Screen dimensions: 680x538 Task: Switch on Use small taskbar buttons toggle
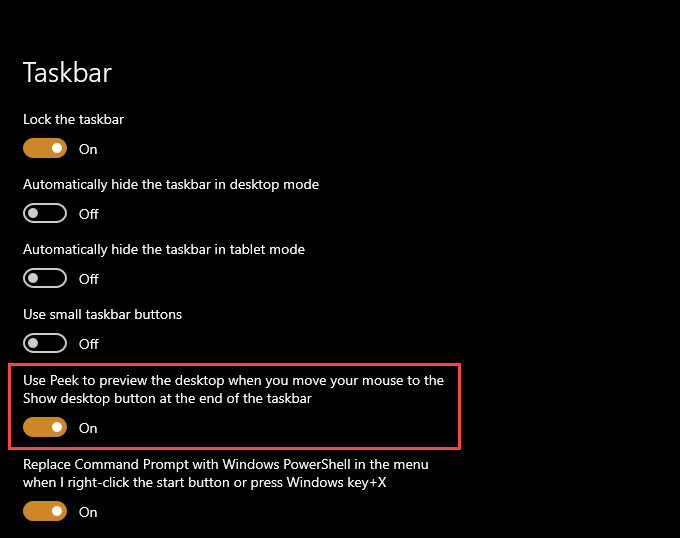tap(45, 344)
